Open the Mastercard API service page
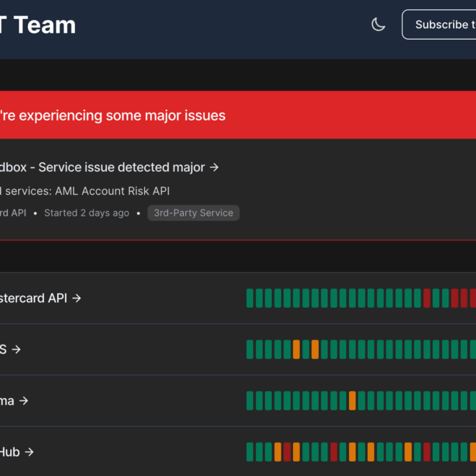Viewport: 476px width, 476px height. (x=40, y=298)
